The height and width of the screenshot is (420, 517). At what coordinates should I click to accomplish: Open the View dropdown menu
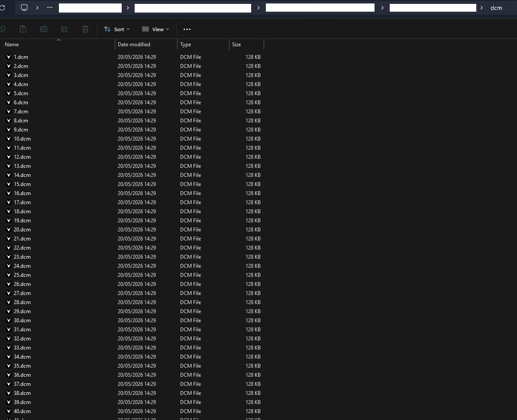(155, 29)
